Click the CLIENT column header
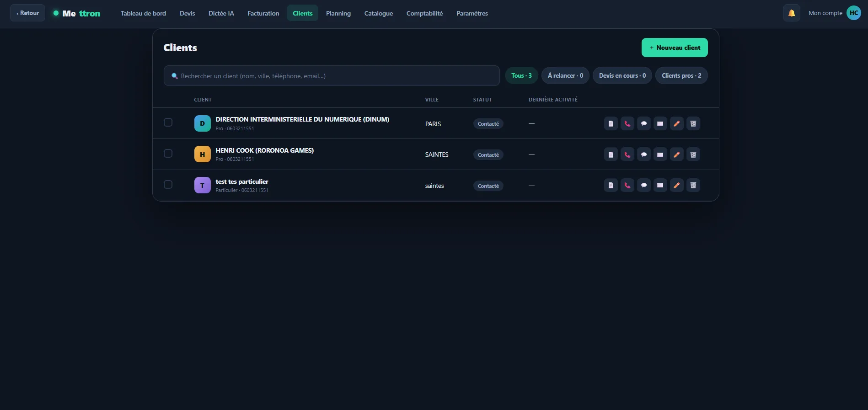Image resolution: width=868 pixels, height=410 pixels. [x=203, y=100]
